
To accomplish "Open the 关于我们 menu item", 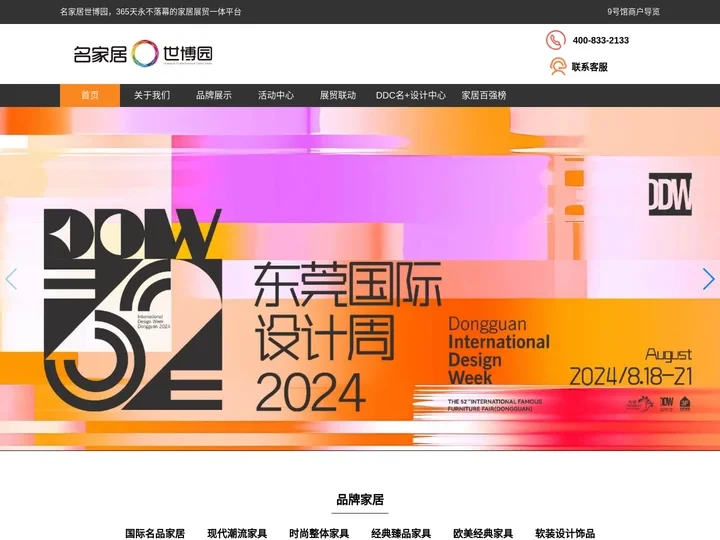I will [152, 95].
